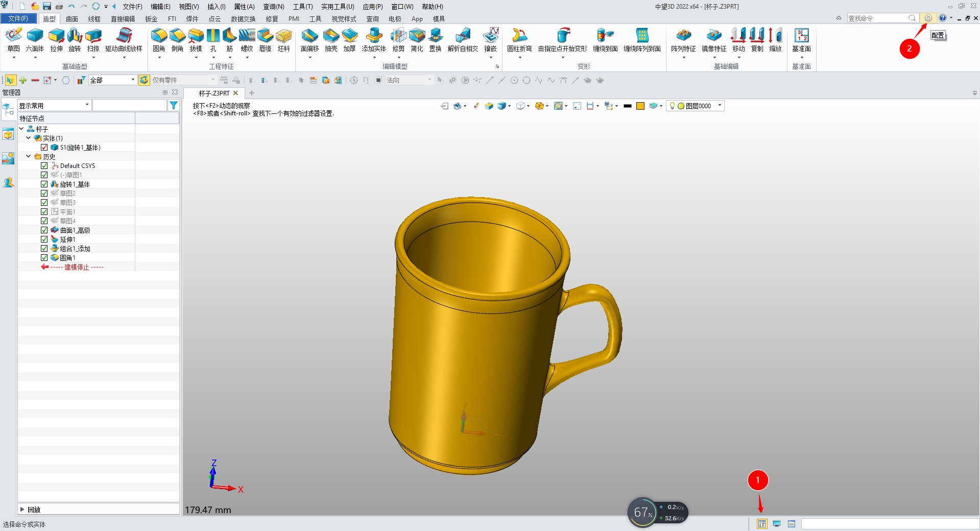Open the 仅有零件 filter dropdown

pos(213,80)
